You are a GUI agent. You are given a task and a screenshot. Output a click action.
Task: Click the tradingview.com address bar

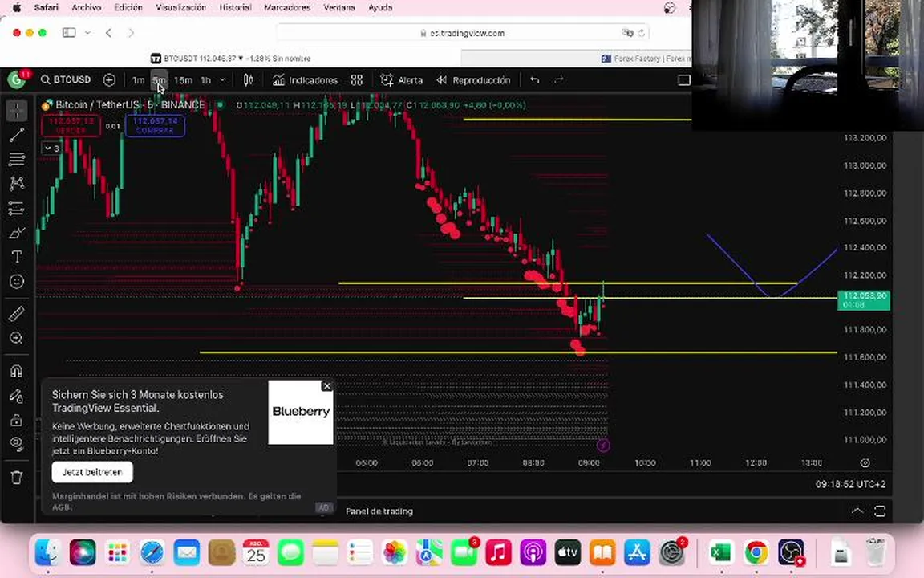click(x=463, y=33)
